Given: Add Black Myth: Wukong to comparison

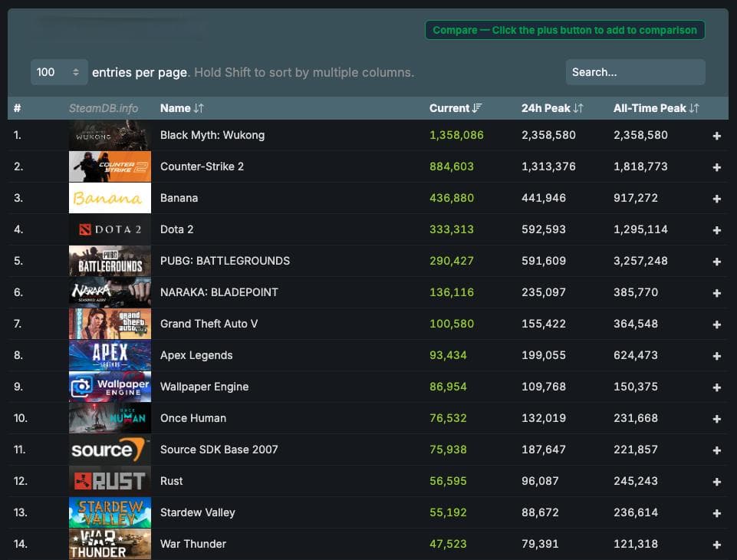Looking at the screenshot, I should pos(716,136).
